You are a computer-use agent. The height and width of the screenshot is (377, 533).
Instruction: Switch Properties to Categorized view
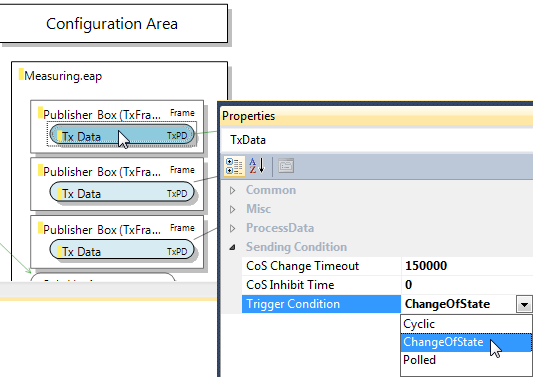[234, 166]
